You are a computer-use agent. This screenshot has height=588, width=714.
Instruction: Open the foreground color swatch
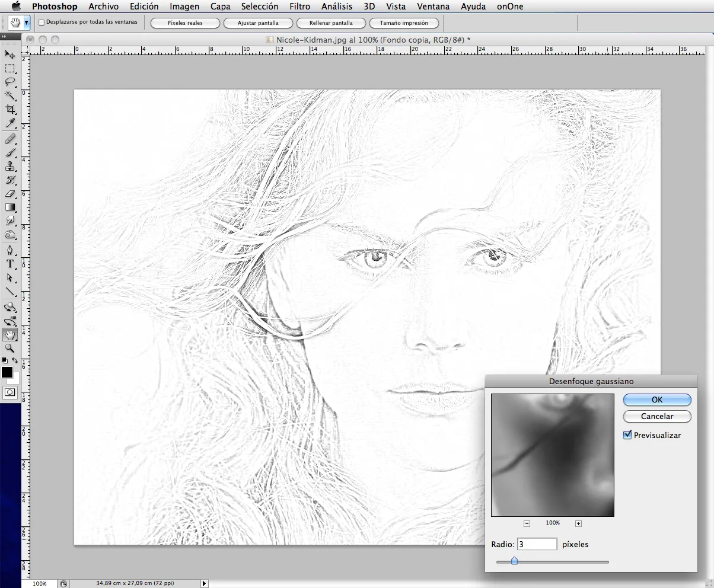(x=7, y=372)
